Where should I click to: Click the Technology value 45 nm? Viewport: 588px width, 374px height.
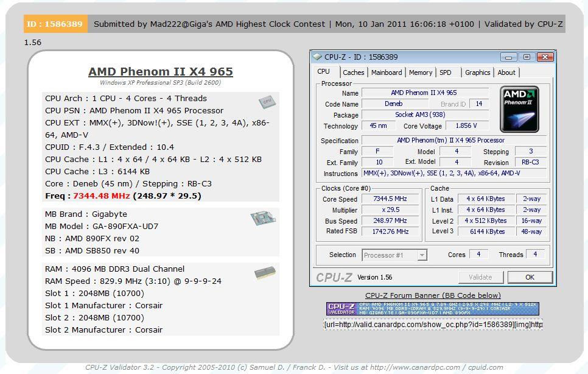379,125
